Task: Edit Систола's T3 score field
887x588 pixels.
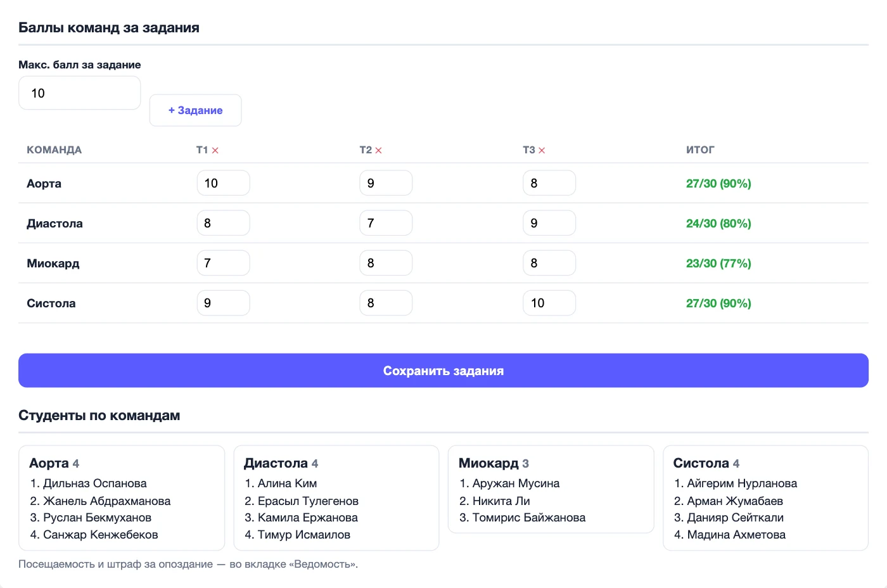Action: (x=549, y=303)
